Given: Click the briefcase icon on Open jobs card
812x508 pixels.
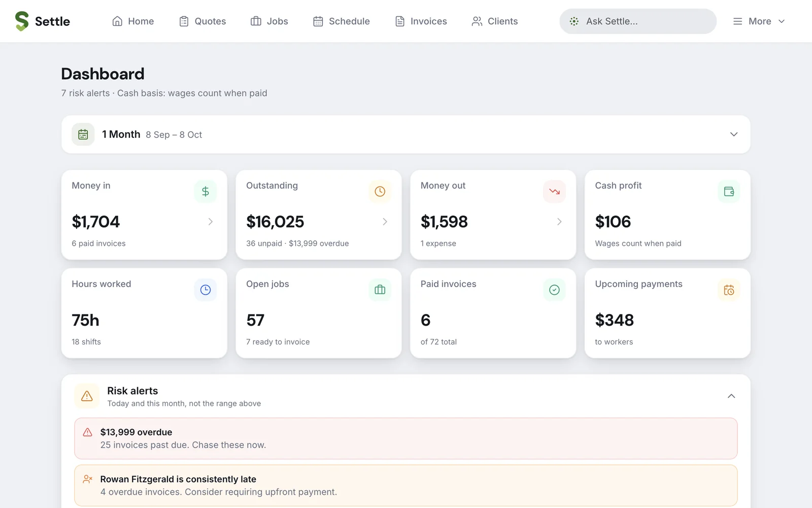Looking at the screenshot, I should [380, 290].
